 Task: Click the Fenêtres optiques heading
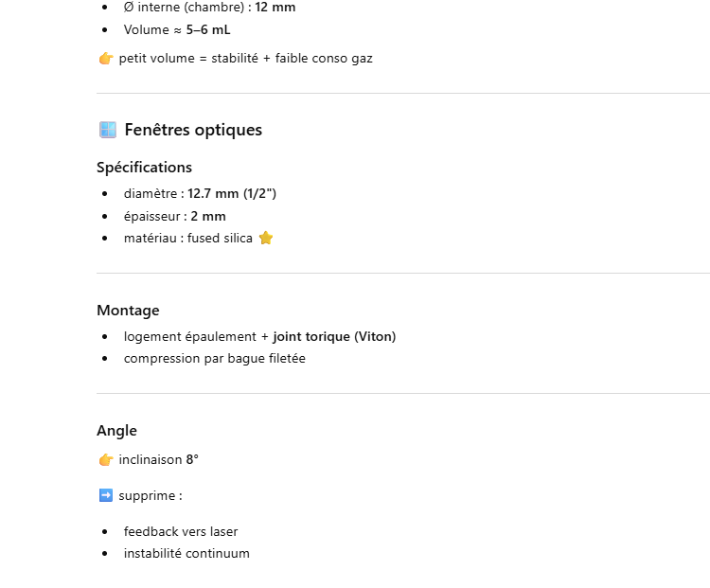[x=193, y=130]
